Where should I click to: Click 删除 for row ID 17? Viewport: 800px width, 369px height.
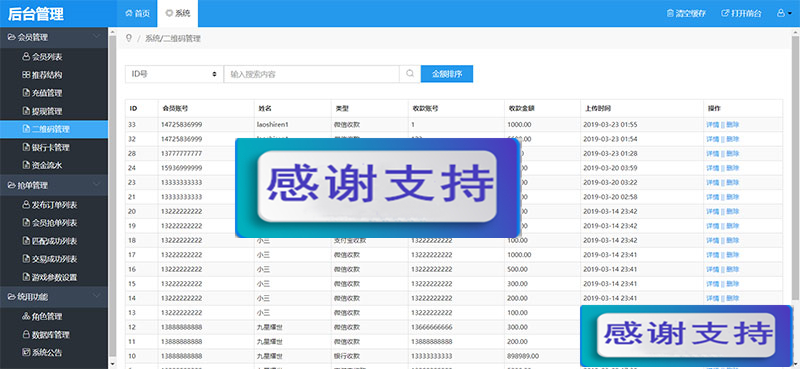[x=733, y=255]
